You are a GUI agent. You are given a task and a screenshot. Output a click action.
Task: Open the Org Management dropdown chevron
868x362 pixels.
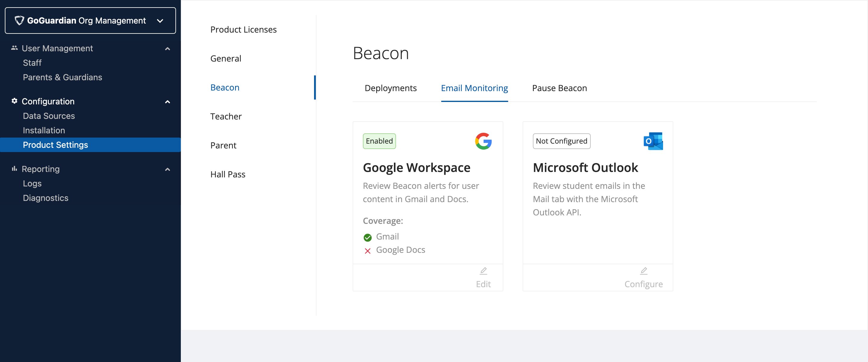160,21
